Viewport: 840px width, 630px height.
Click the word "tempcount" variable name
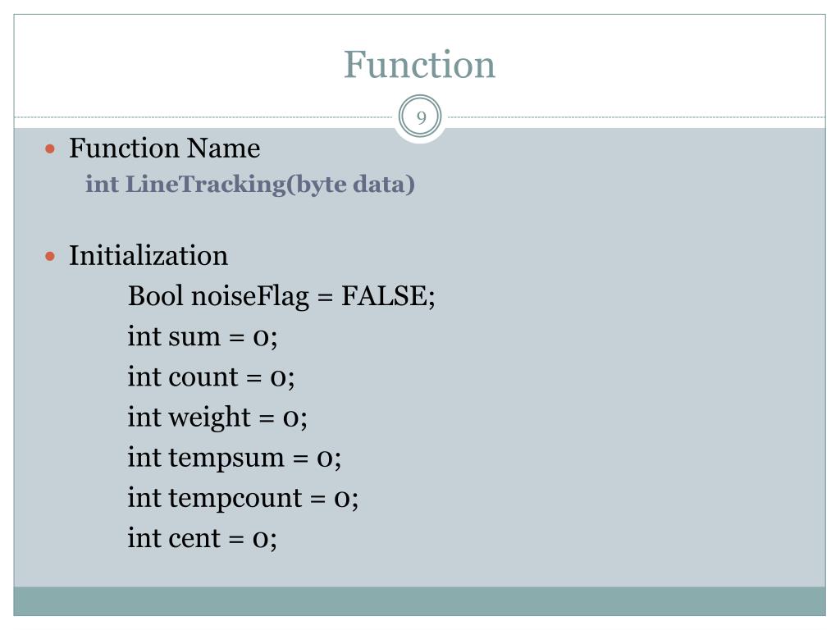[235, 499]
